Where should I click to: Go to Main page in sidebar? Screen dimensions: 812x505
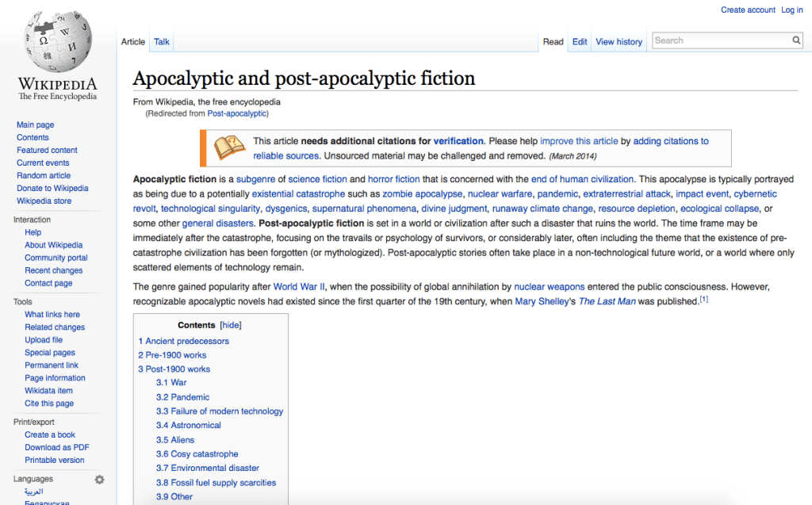click(x=35, y=124)
